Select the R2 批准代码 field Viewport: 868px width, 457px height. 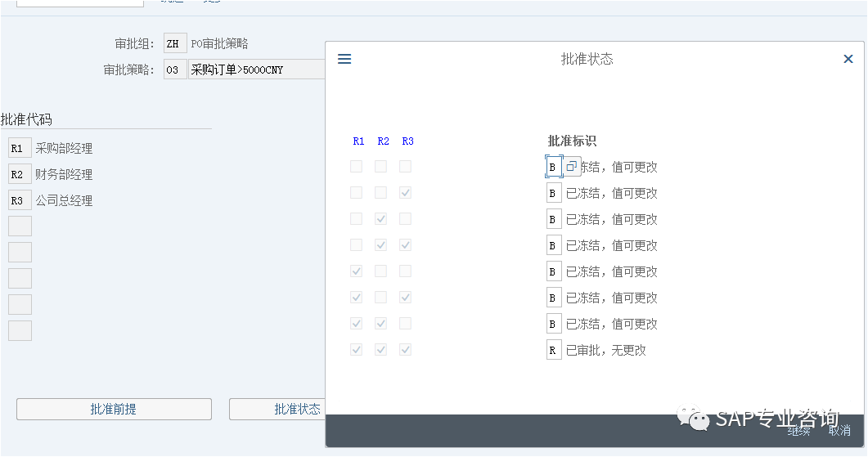coord(20,174)
